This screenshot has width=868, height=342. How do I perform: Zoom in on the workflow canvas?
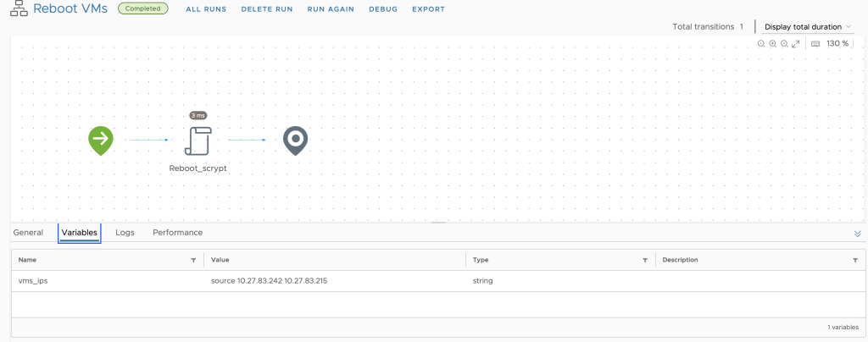click(x=773, y=44)
